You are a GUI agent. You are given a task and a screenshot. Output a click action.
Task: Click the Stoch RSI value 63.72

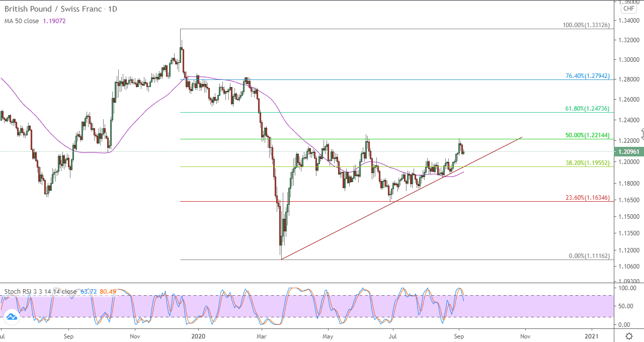pyautogui.click(x=88, y=291)
